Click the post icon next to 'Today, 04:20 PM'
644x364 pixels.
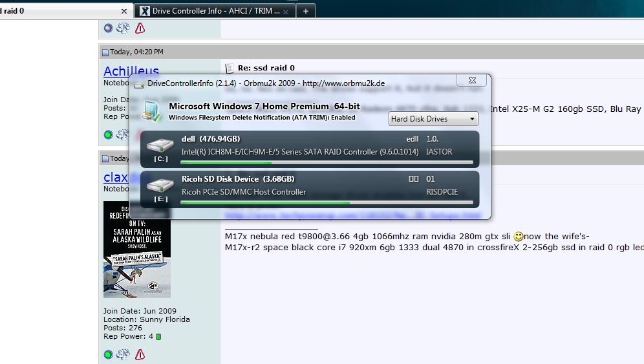pyautogui.click(x=105, y=52)
